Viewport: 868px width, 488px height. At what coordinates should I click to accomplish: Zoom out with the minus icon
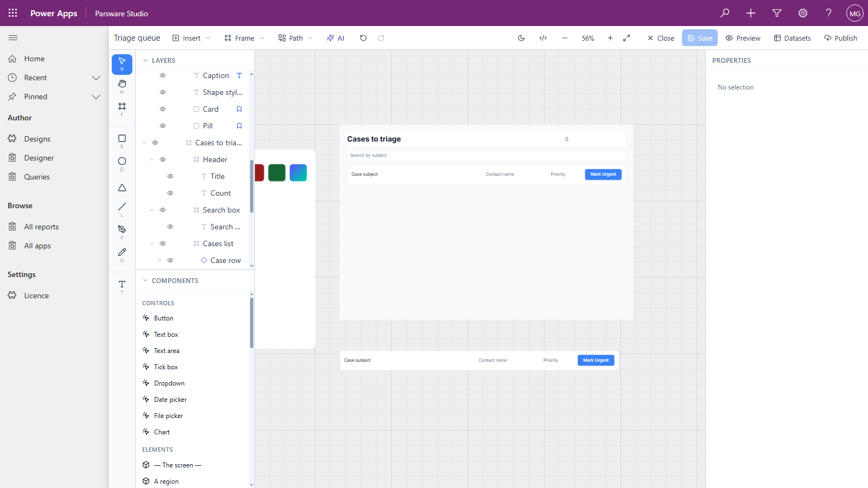[x=565, y=38]
